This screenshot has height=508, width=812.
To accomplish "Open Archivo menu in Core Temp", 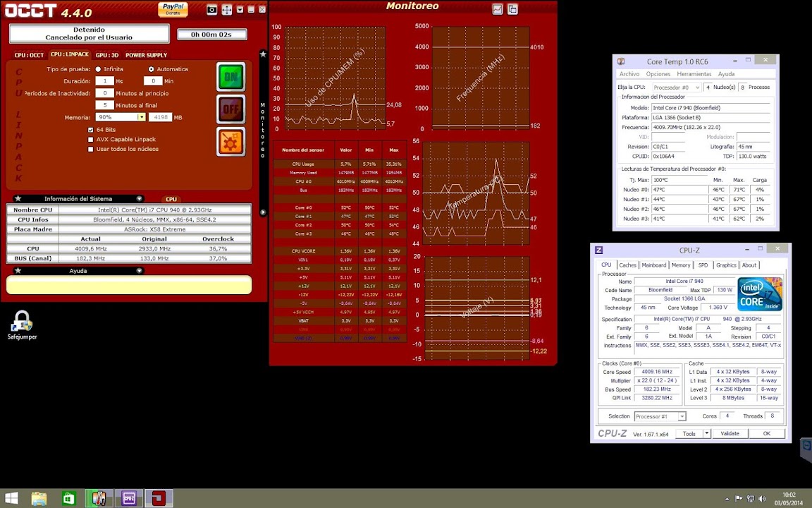I will (x=629, y=74).
